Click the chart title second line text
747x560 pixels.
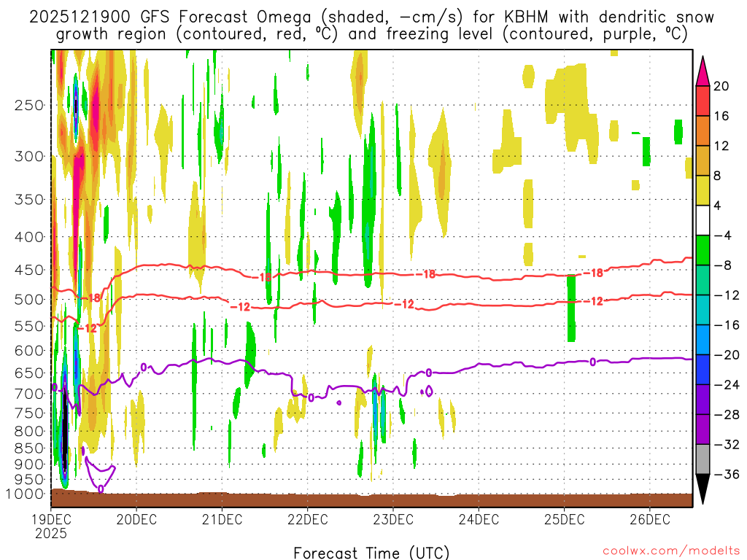point(371,34)
